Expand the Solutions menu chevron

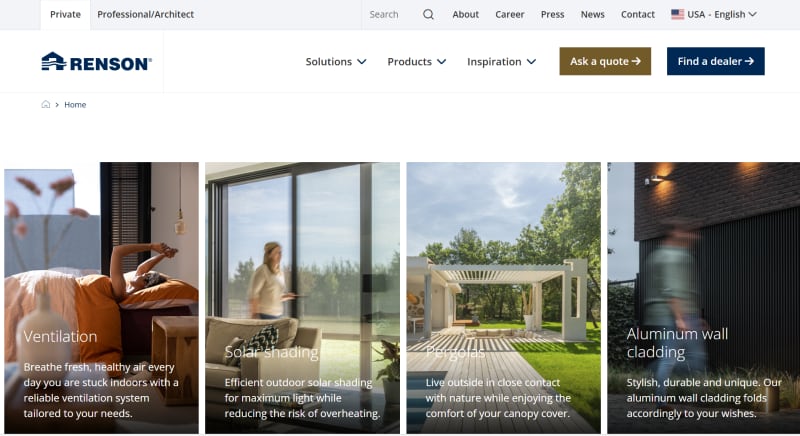click(x=362, y=62)
